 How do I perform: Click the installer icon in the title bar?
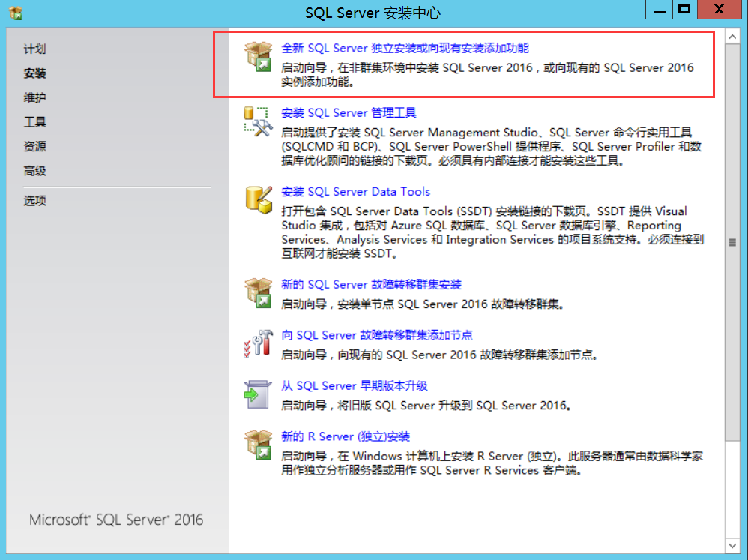click(x=16, y=13)
